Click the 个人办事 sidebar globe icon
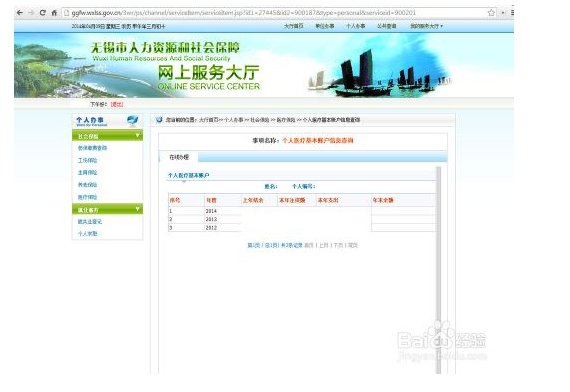 tap(133, 120)
